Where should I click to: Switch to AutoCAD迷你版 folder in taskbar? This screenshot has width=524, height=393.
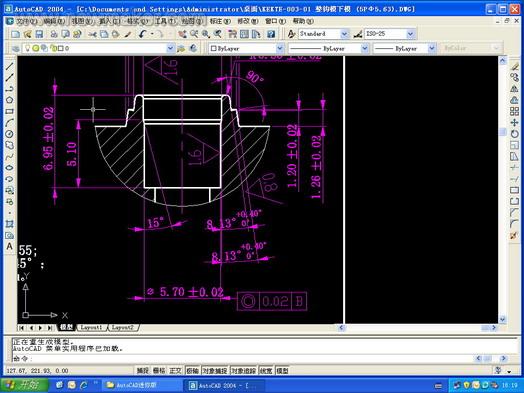(x=141, y=385)
